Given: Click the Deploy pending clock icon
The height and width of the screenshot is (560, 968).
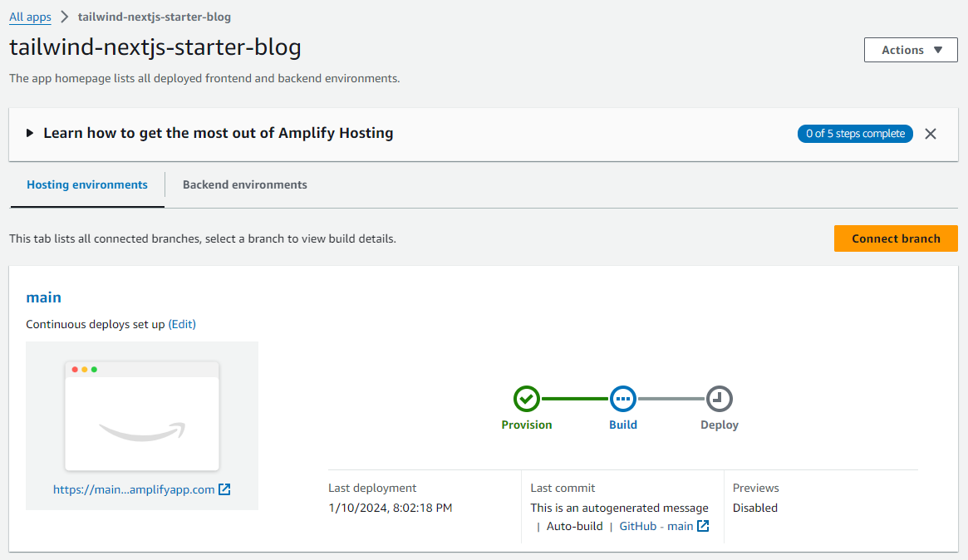Looking at the screenshot, I should (x=719, y=400).
